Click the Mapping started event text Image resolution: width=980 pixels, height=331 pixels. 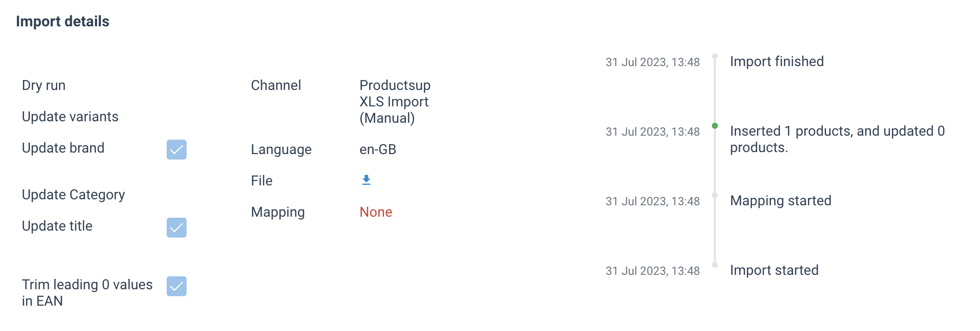pos(781,201)
